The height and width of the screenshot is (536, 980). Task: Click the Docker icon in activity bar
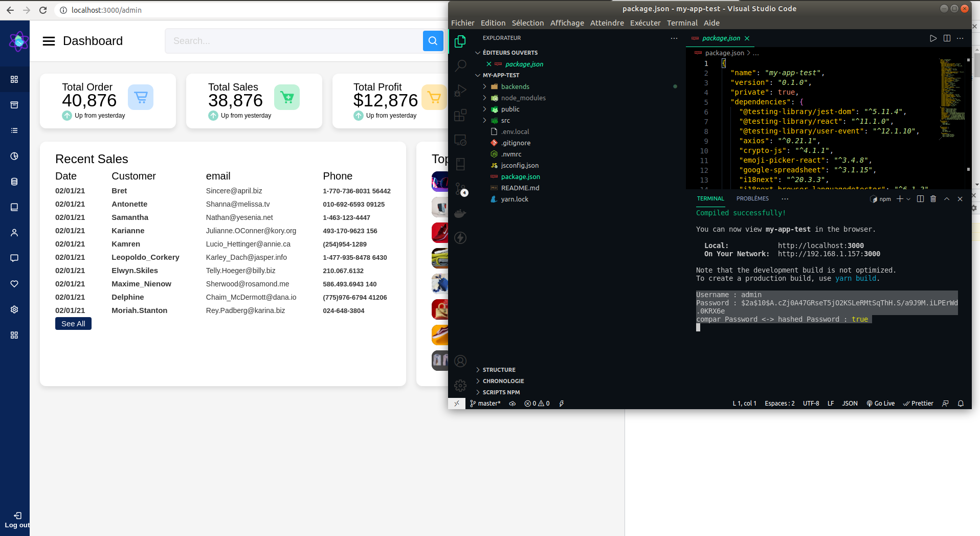(460, 213)
